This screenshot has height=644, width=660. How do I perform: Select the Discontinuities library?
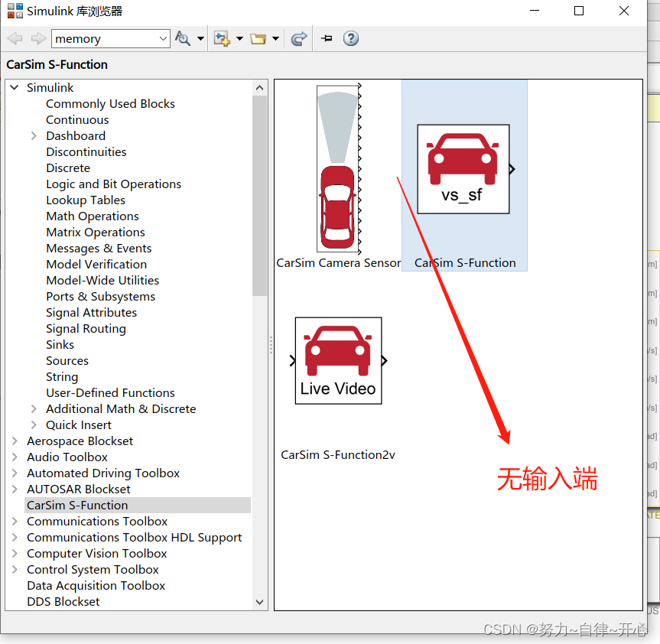pos(86,152)
